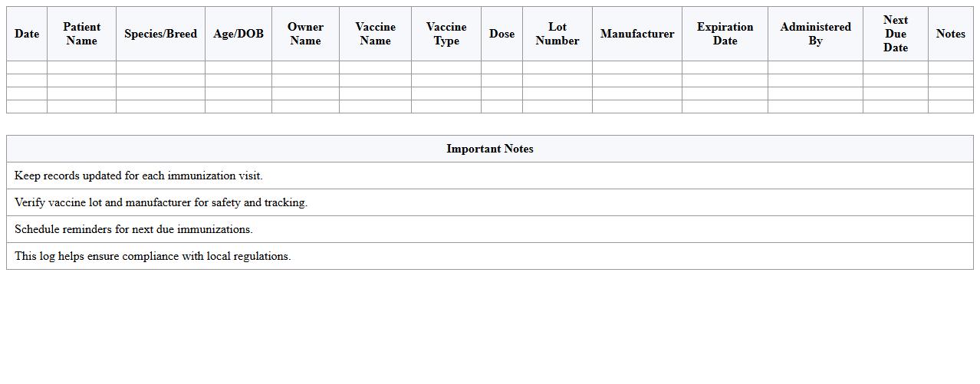The image size is (980, 384).
Task: Select the Patient Name column header
Action: point(81,34)
